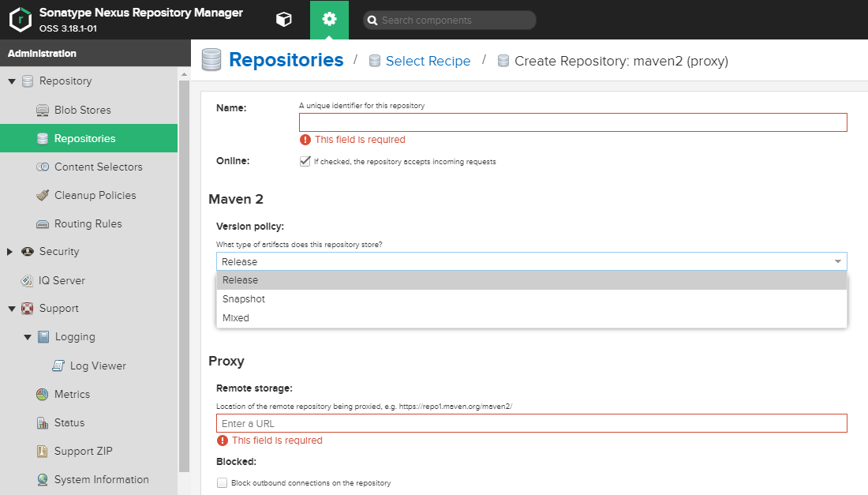Open System Information in sidebar
This screenshot has width=868, height=495.
coord(101,479)
